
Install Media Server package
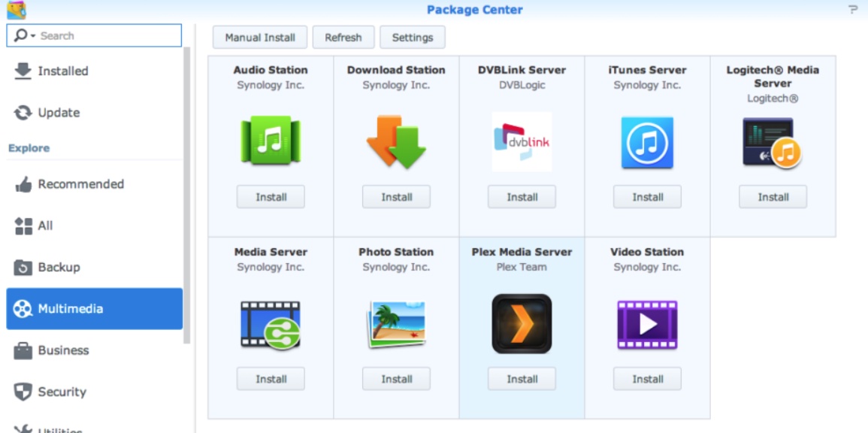[x=271, y=379]
